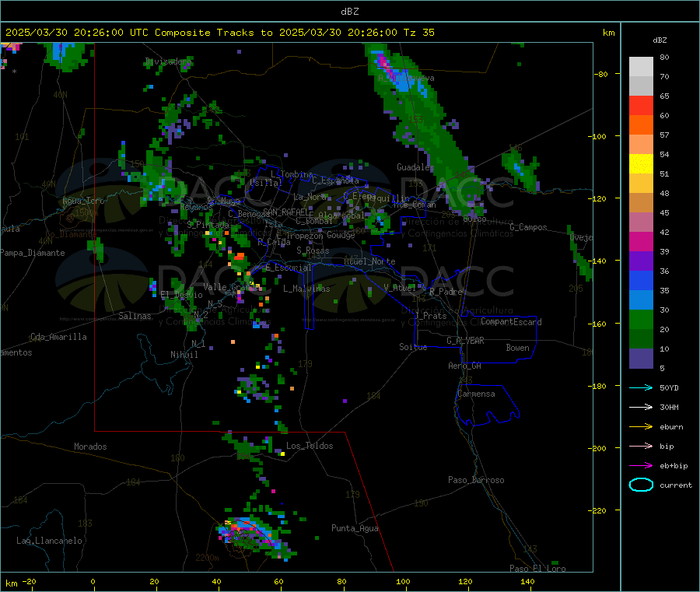The image size is (700, 592).
Task: Click the 'Bowen' map label
Action: (517, 348)
